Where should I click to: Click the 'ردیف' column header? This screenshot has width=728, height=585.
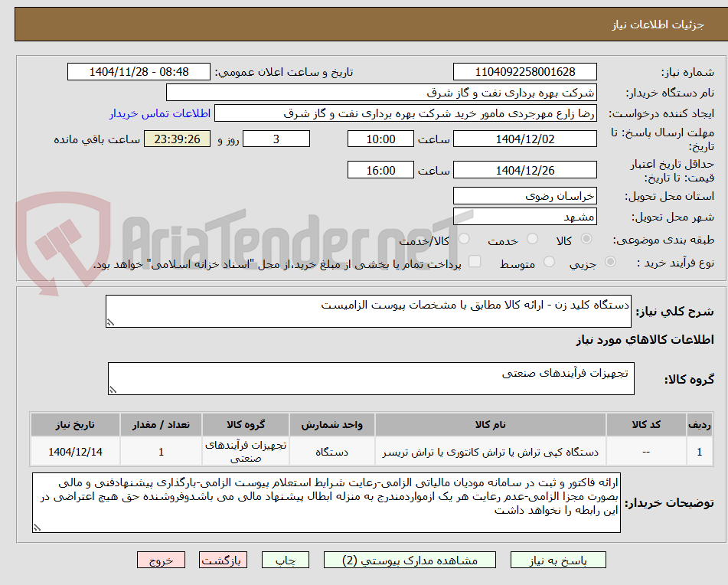pyautogui.click(x=700, y=425)
